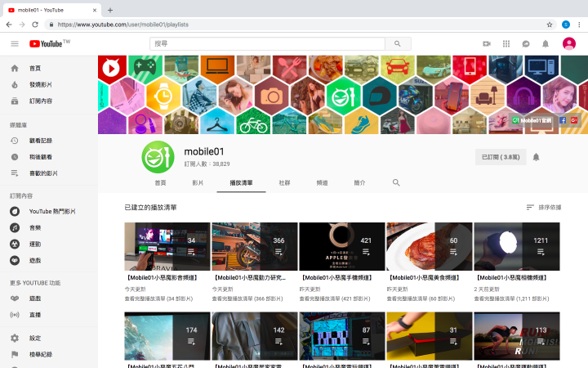Screen dimensions: 588x368
Task: Open the create video camera icon
Action: 487,44
